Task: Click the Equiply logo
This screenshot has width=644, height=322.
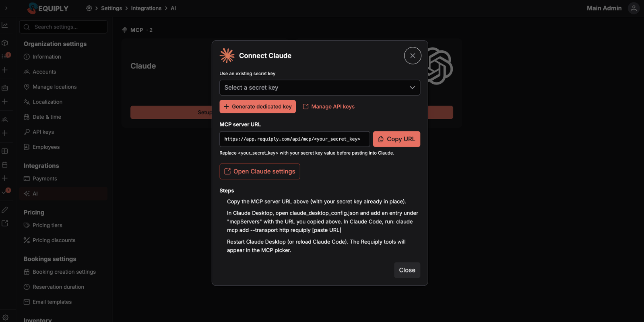Action: [x=48, y=8]
